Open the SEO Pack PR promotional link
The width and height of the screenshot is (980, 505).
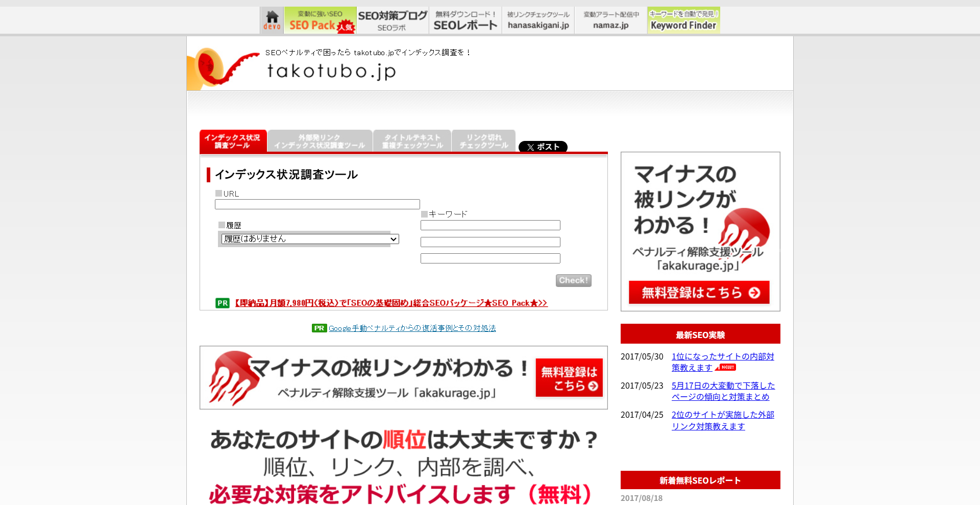[390, 303]
